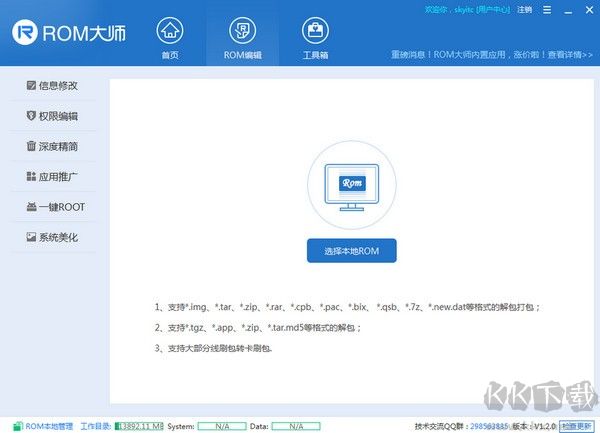
Task: Click the 检查更新 button
Action: point(576,426)
